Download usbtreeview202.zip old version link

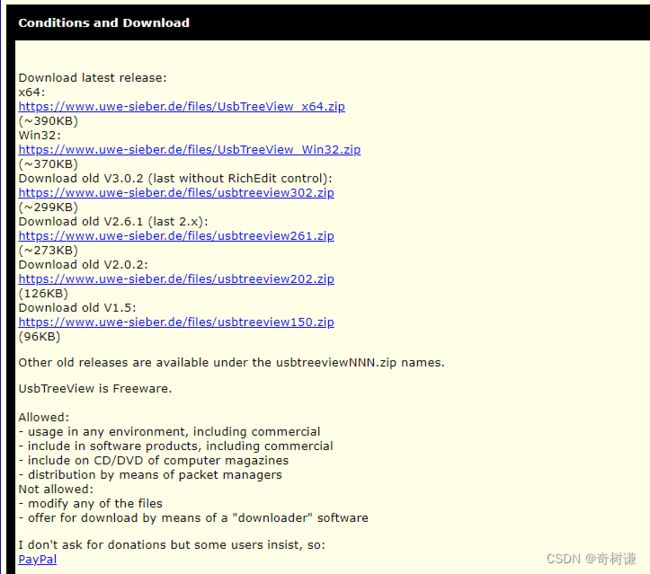click(176, 279)
